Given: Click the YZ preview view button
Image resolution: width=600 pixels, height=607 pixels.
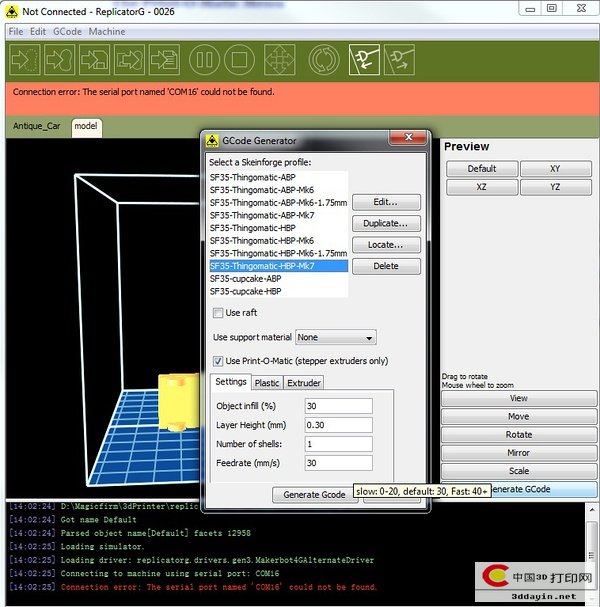Looking at the screenshot, I should click(x=555, y=187).
